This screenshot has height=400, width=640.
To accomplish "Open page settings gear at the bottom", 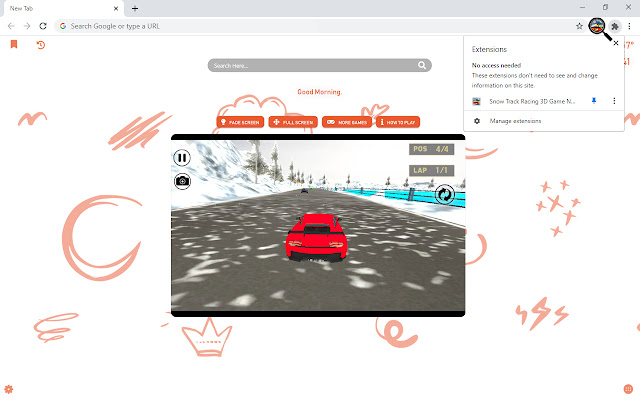I will [9, 389].
